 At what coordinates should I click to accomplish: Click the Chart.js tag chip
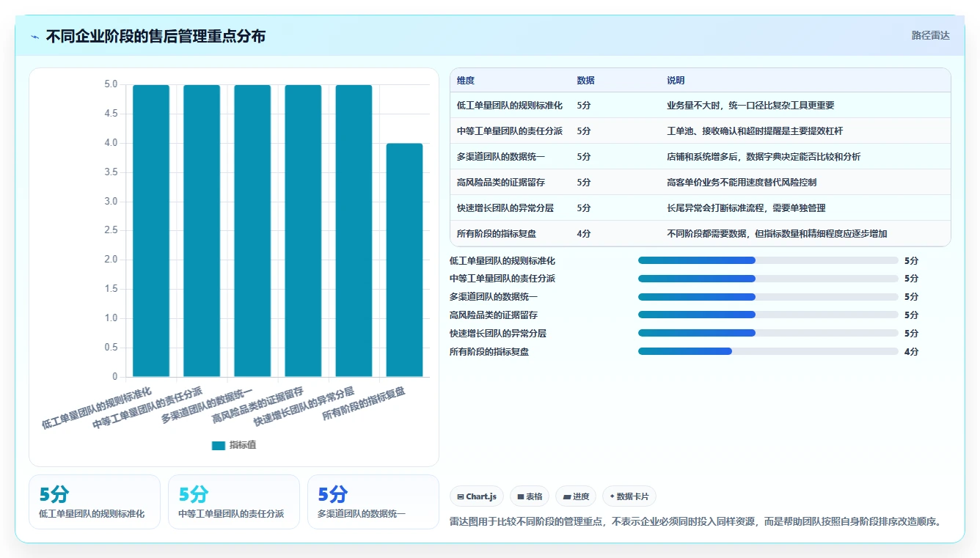(477, 496)
